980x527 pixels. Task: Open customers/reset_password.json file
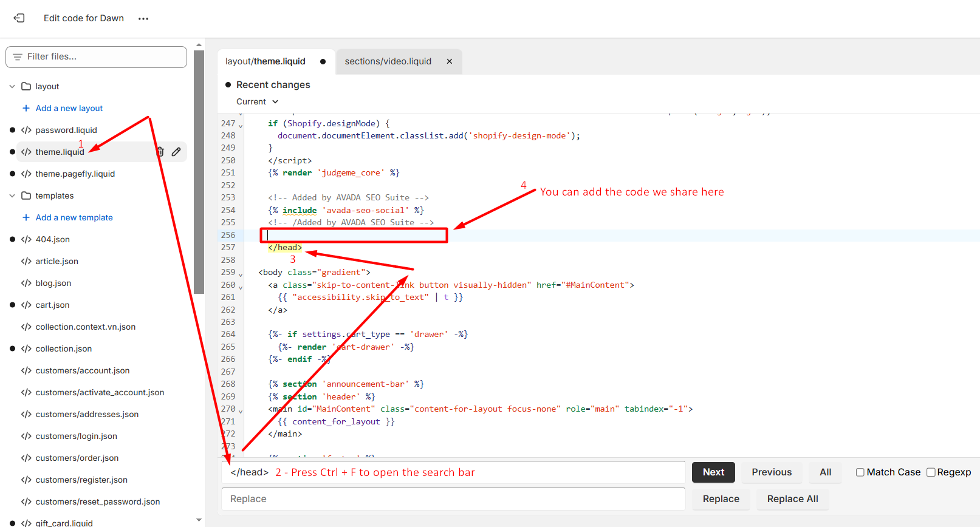(98, 501)
